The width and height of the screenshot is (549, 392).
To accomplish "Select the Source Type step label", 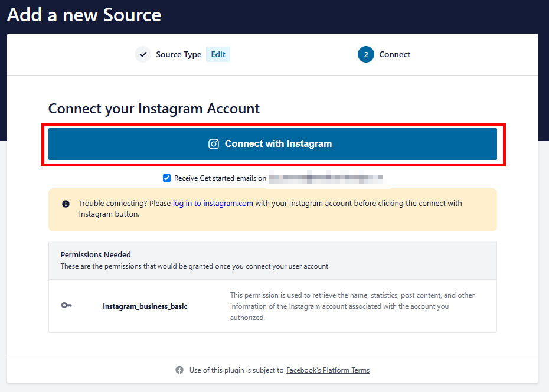I will tap(178, 54).
